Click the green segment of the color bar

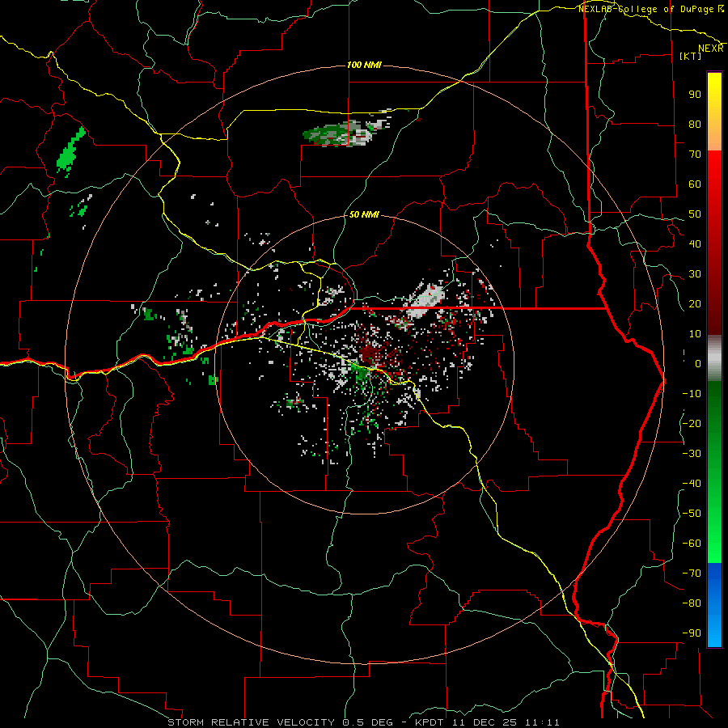(714, 472)
